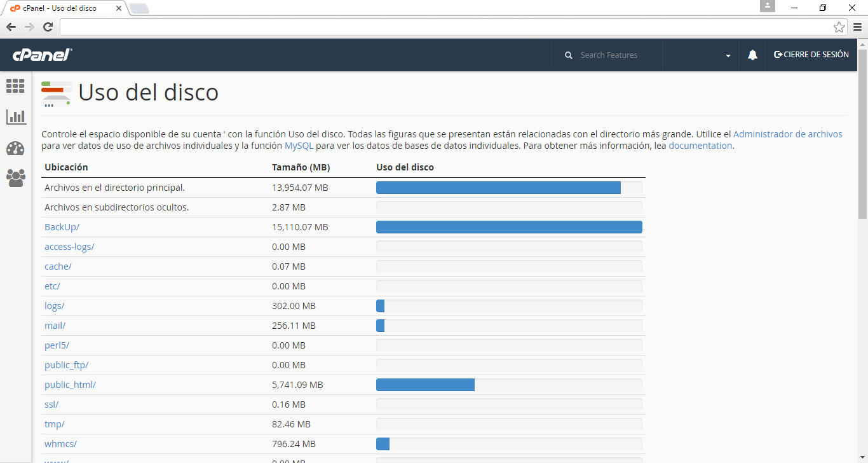Bookmark this page with star icon
Viewport: 868px width, 463px height.
(x=839, y=27)
